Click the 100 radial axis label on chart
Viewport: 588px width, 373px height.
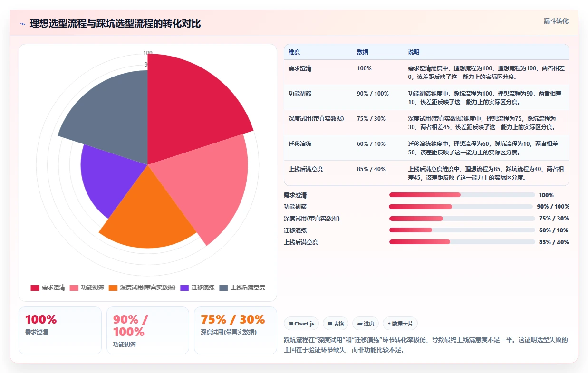tap(147, 53)
